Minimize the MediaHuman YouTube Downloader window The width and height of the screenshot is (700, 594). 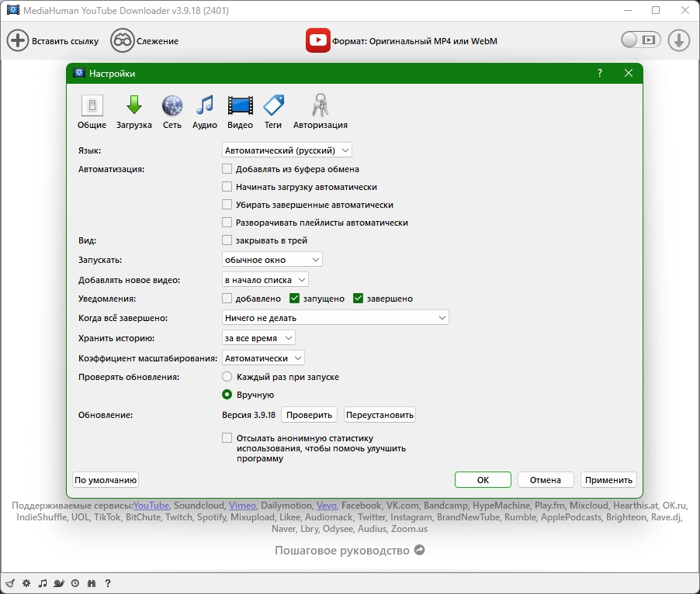pos(628,10)
